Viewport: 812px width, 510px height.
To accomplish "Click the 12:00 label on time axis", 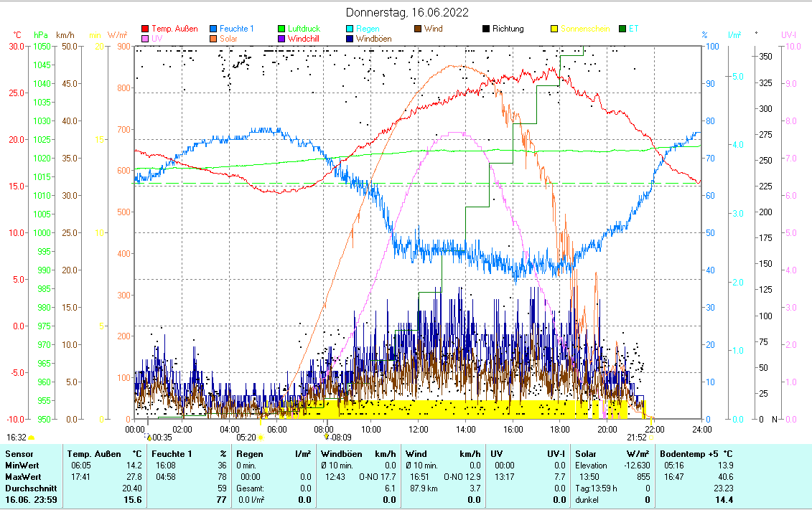I will click(x=418, y=429).
